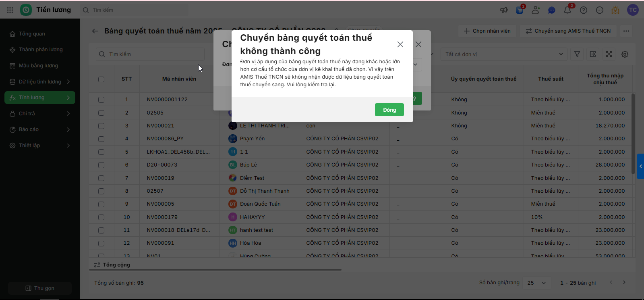Open the Tất cả đơn vị dropdown
This screenshot has width=644, height=300.
504,54
